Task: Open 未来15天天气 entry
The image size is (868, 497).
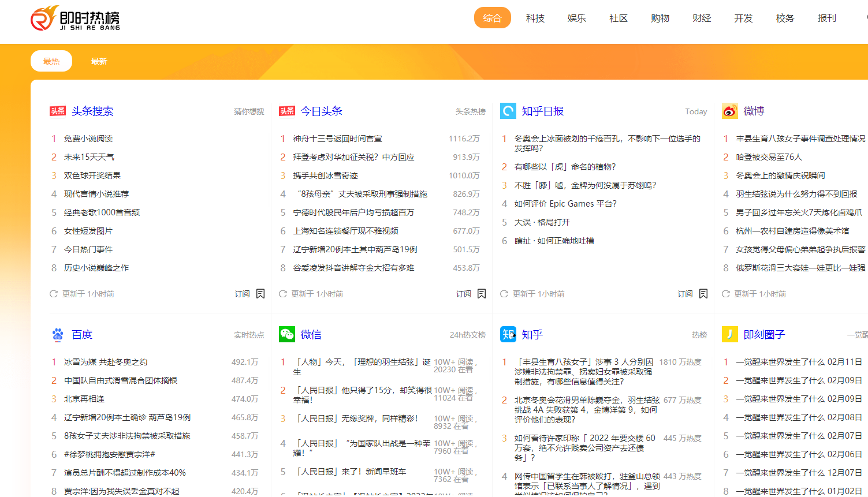Action: tap(89, 157)
